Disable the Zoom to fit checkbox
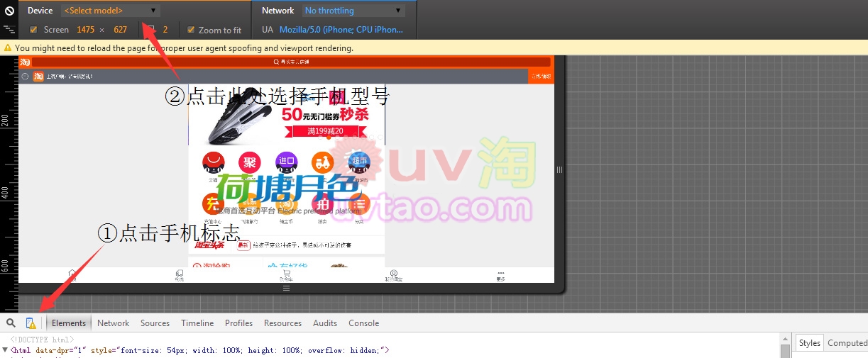Image resolution: width=868 pixels, height=358 pixels. [191, 30]
